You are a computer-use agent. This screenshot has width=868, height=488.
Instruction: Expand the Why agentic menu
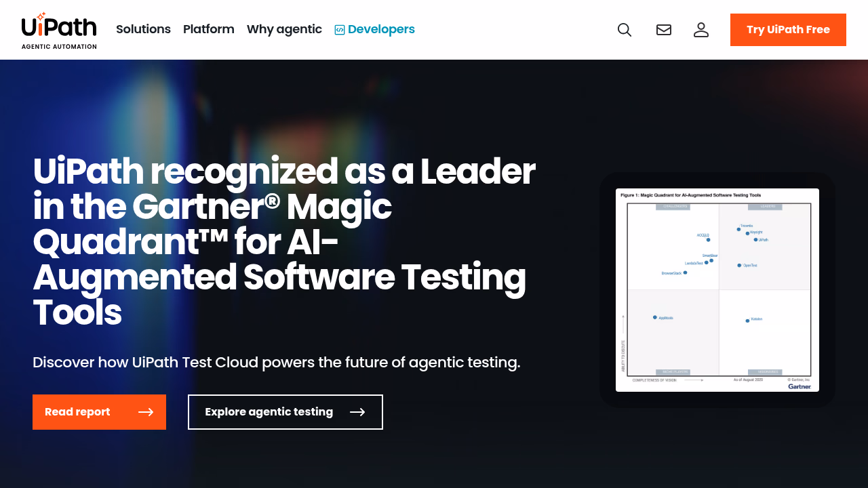[284, 29]
